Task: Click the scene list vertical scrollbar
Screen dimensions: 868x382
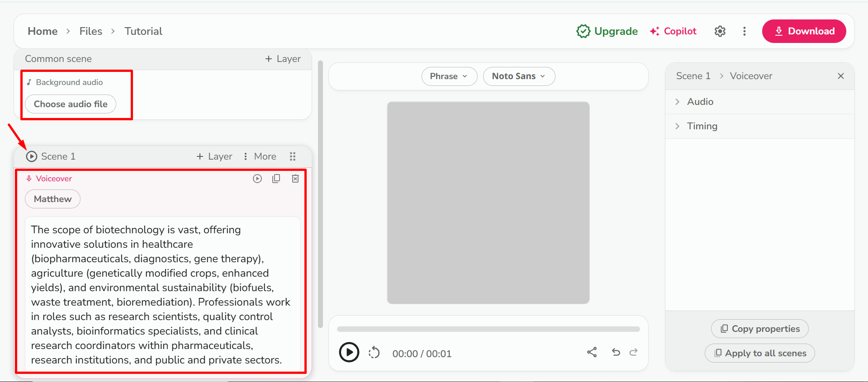Action: point(321,194)
